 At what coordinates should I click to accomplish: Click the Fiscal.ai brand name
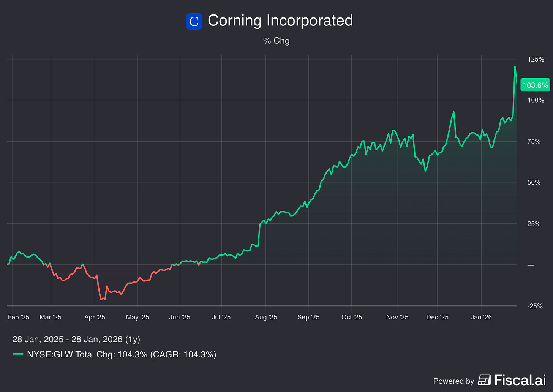coord(520,380)
